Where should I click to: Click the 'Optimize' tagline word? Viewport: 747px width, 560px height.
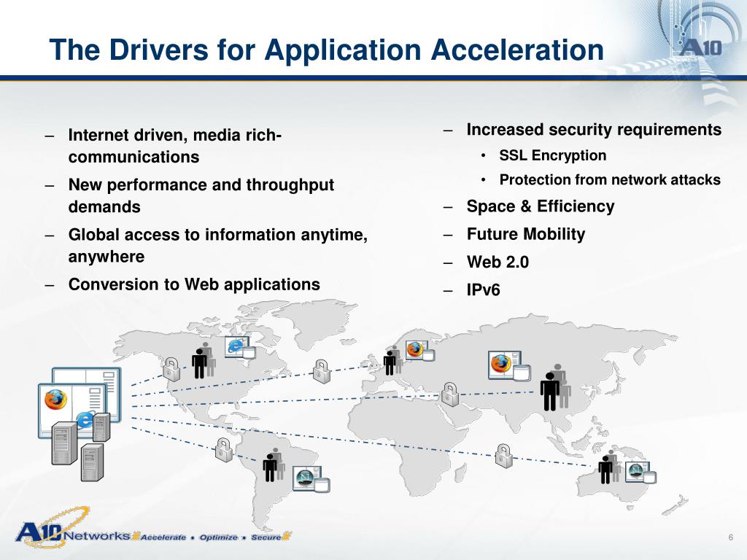[x=218, y=537]
